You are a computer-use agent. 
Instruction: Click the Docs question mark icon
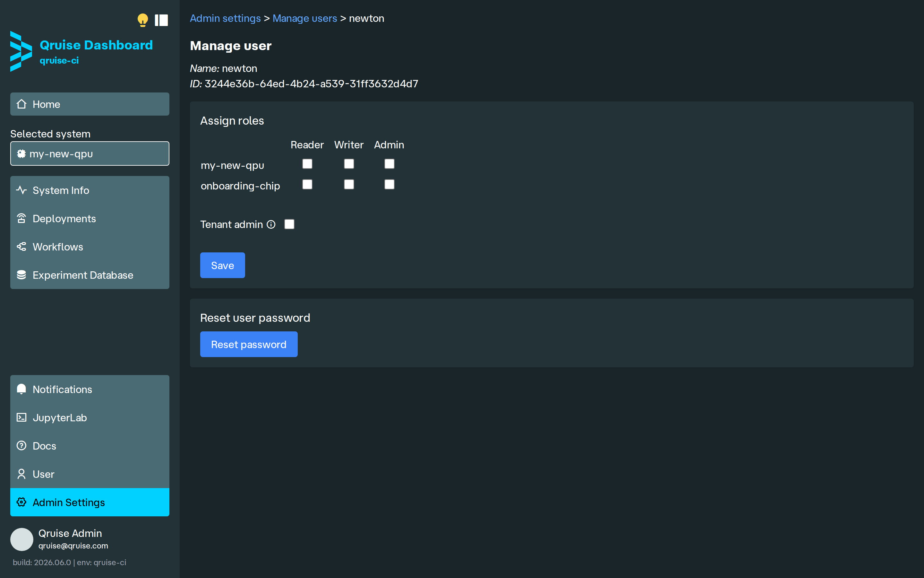point(21,446)
